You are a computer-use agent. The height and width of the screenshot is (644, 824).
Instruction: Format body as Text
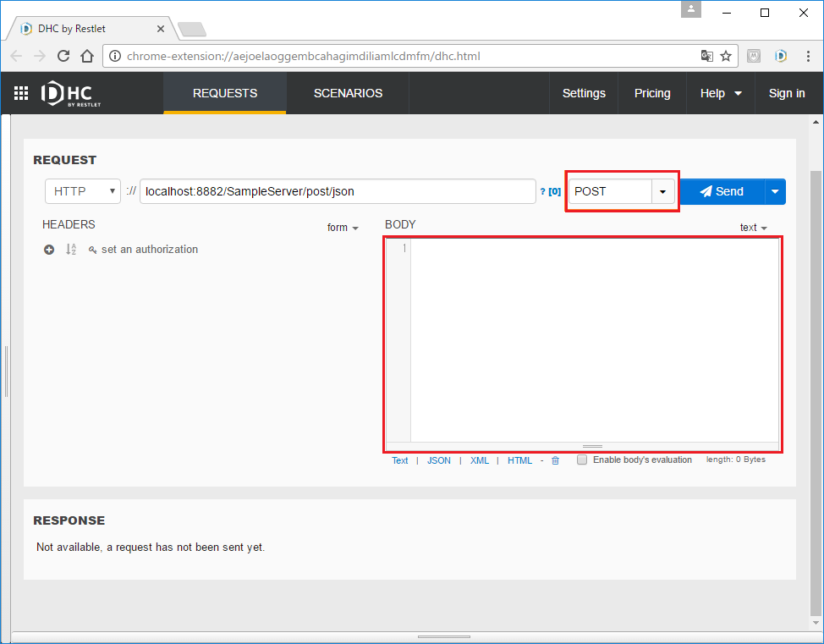click(399, 460)
